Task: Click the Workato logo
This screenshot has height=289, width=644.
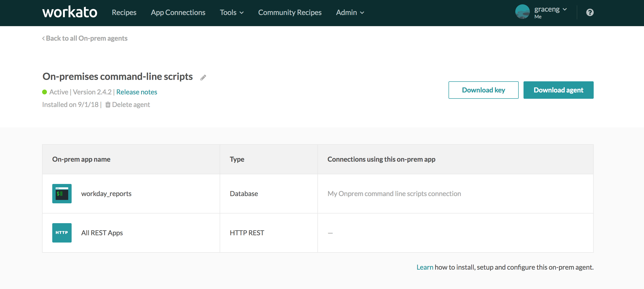Action: pos(69,12)
